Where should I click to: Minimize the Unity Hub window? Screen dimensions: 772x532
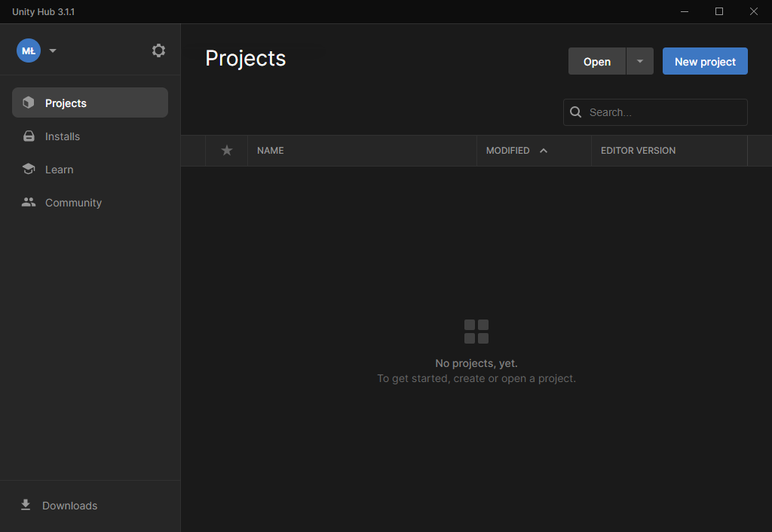tap(685, 11)
